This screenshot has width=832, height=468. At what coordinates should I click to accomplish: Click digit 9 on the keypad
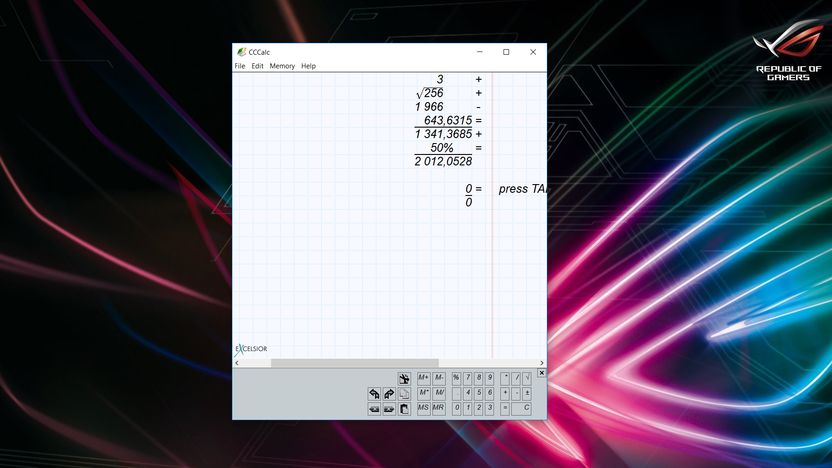click(x=489, y=379)
